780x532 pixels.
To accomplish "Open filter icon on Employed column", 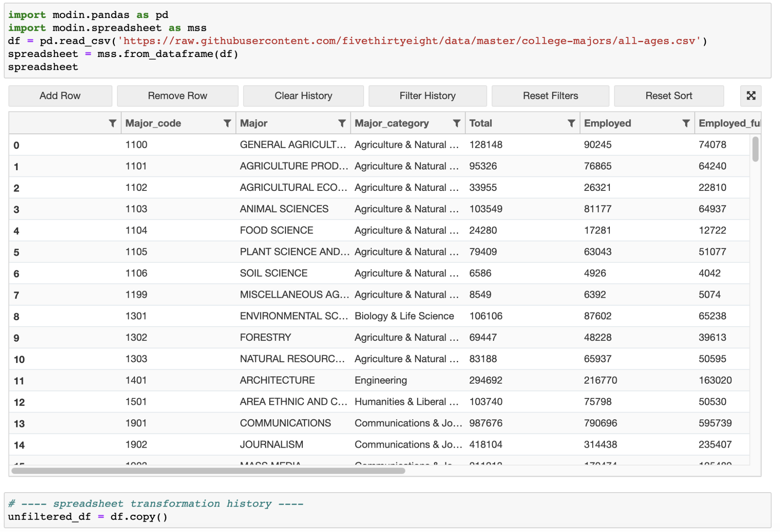I will [x=686, y=123].
